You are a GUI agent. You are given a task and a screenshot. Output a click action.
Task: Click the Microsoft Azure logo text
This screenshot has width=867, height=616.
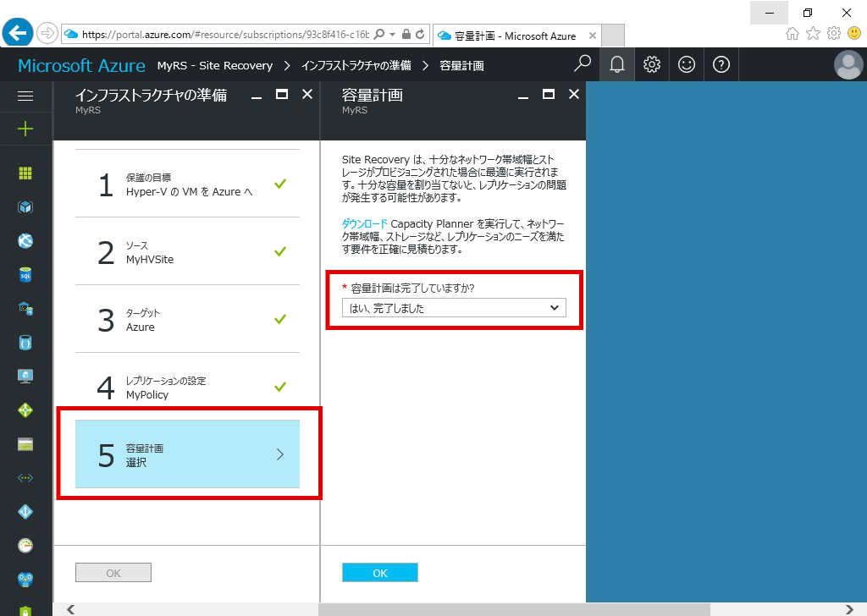[82, 65]
